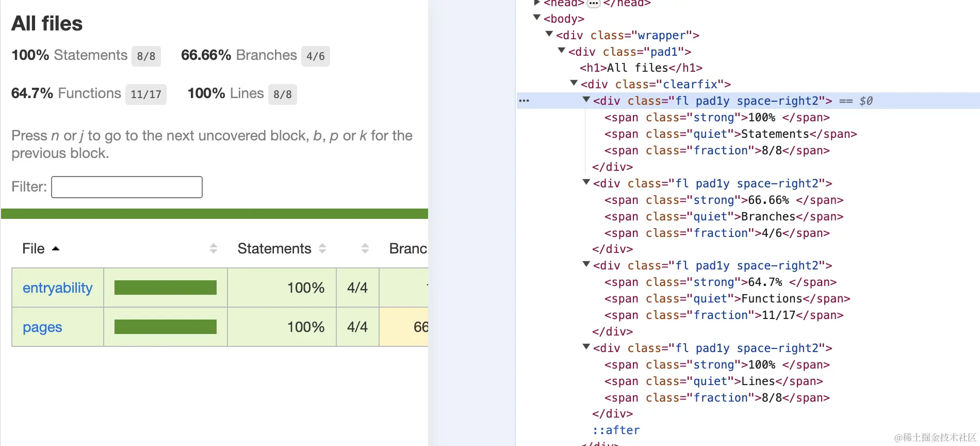Screen dimensions: 980x446
Task: Collapse the wrapper div node
Action: [549, 35]
